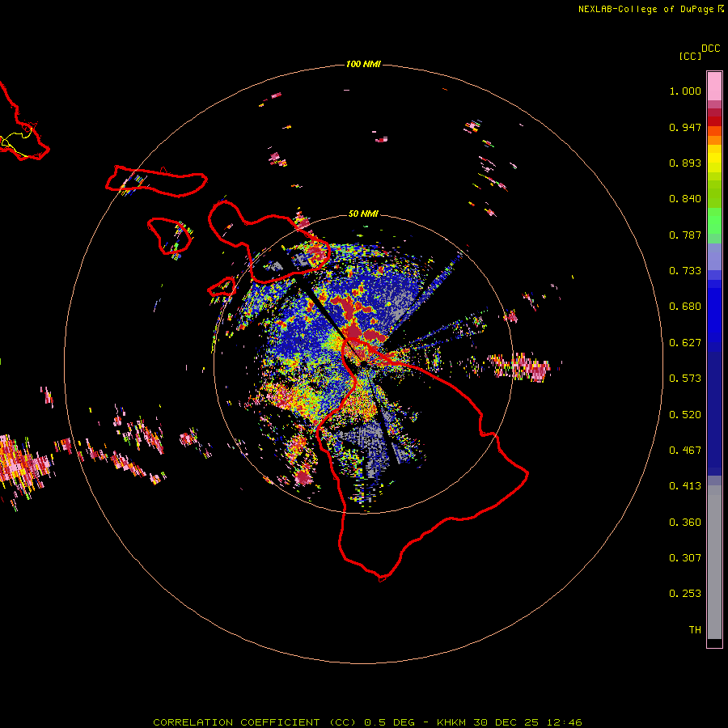Click the 0.627 scale value
This screenshot has width=728, height=728.
click(x=685, y=343)
